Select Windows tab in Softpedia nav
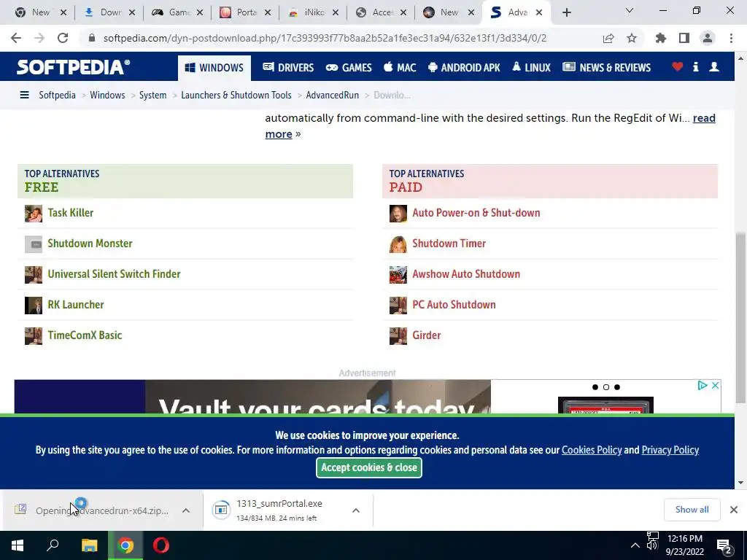 tap(214, 68)
